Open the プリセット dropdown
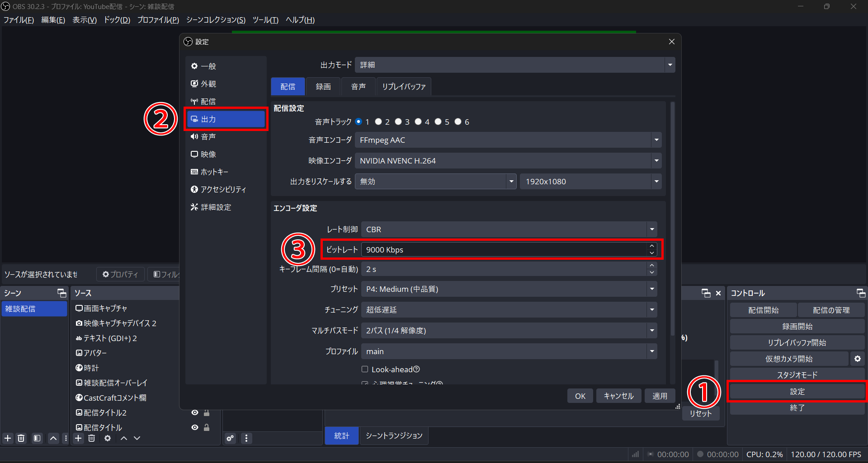This screenshot has width=868, height=463. [x=509, y=289]
